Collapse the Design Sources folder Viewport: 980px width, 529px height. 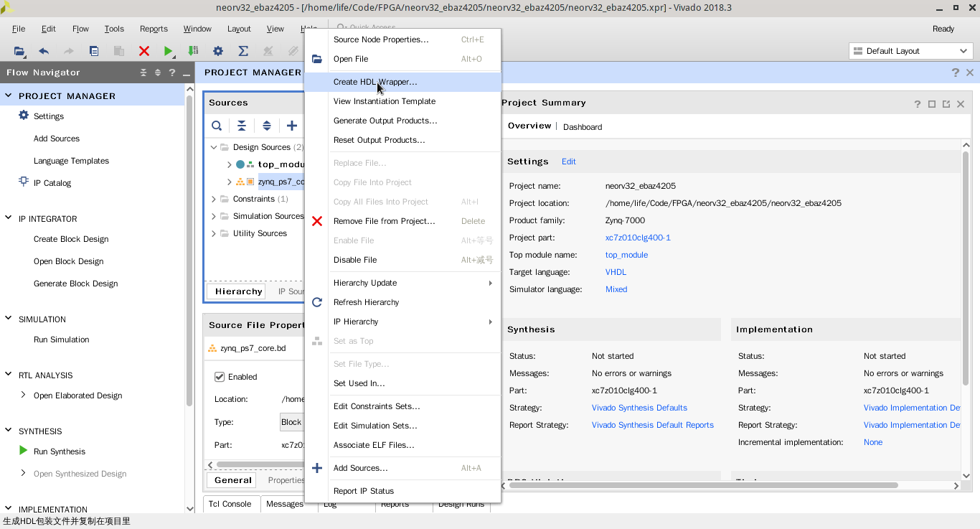214,147
